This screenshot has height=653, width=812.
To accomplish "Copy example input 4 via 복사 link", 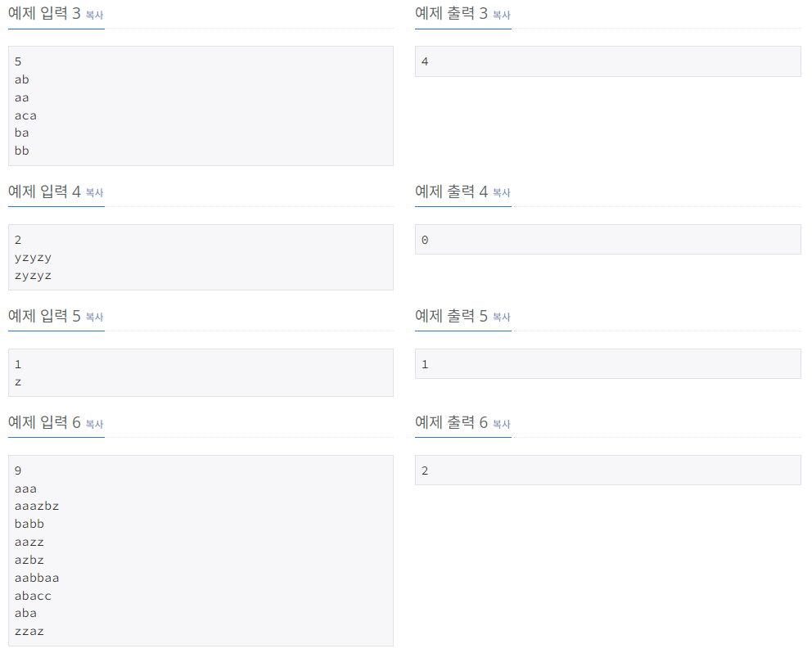I will (94, 192).
